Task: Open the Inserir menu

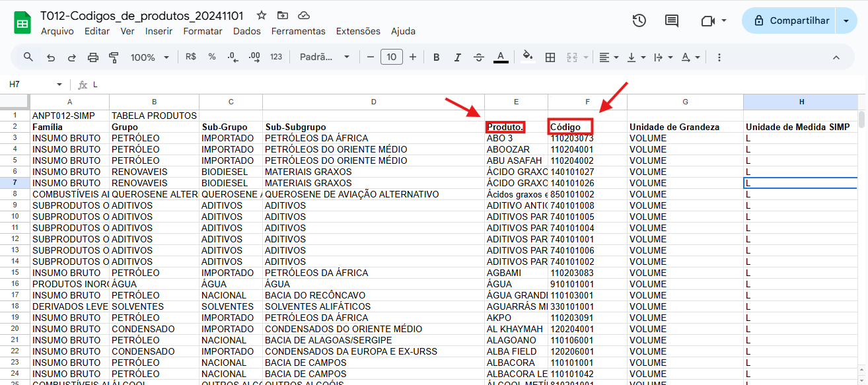Action: (159, 31)
